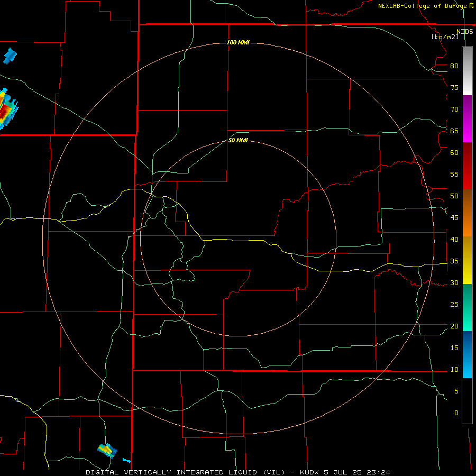Click the 0 value on color scale
This screenshot has width=476, height=476.
(456, 413)
